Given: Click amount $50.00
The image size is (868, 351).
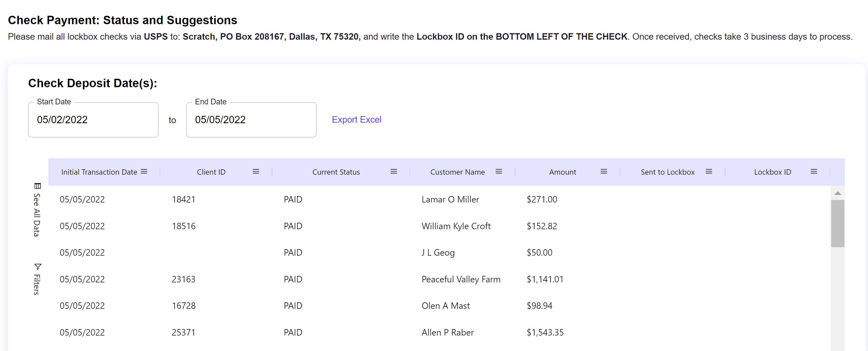Looking at the screenshot, I should tap(540, 253).
